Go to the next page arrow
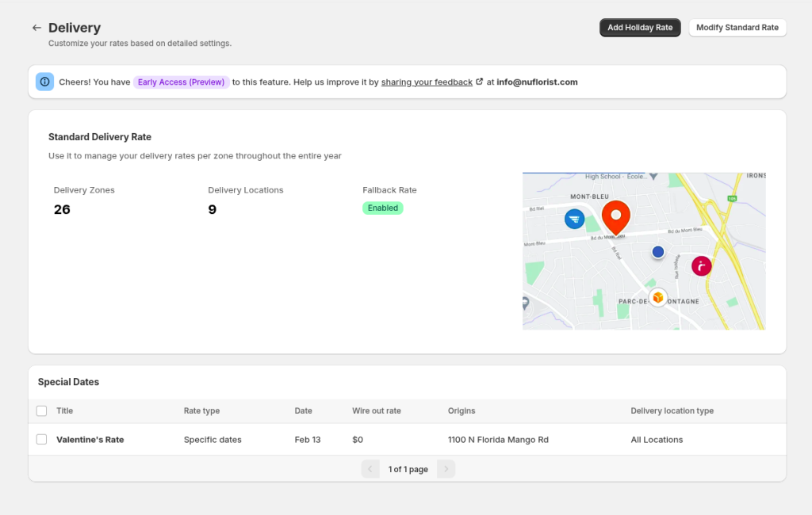The image size is (812, 515). pyautogui.click(x=446, y=469)
